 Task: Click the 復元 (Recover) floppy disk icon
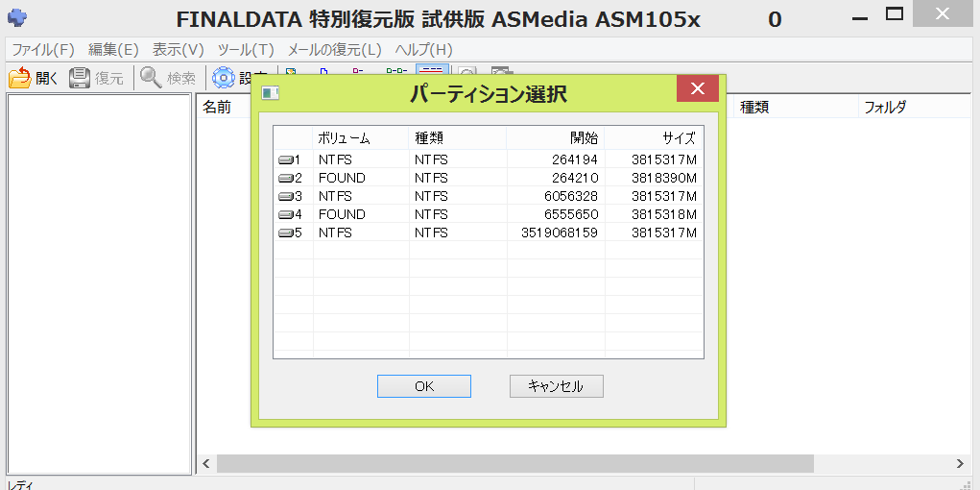point(80,78)
